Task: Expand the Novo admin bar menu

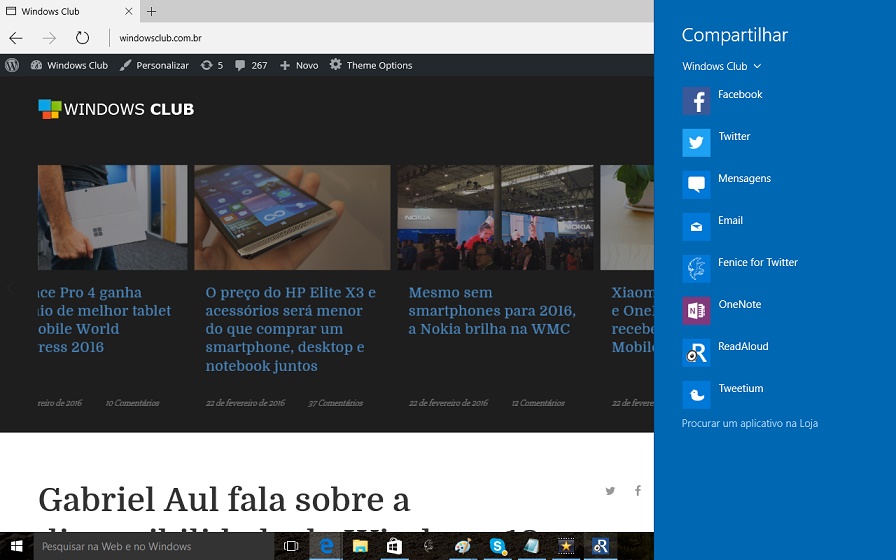Action: (x=299, y=65)
